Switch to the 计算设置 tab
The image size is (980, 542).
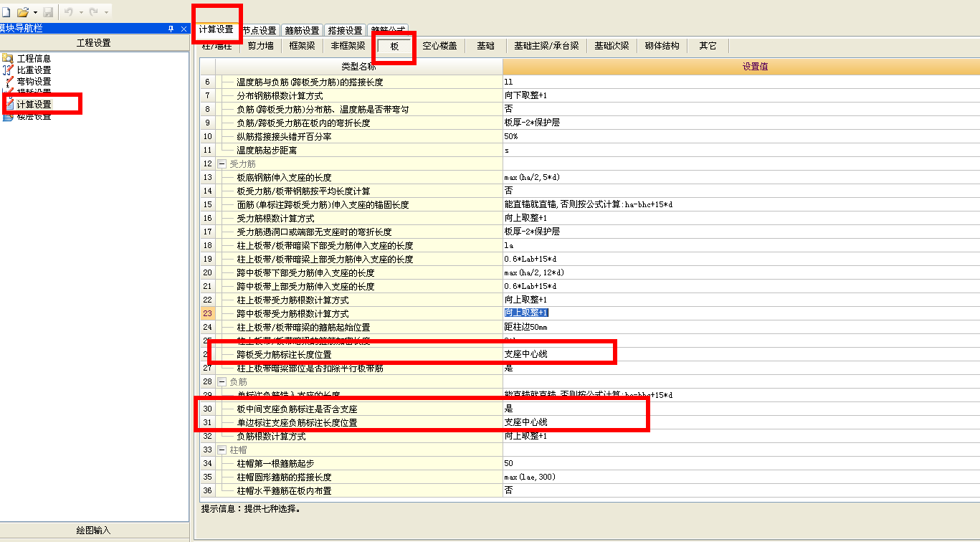pos(216,30)
